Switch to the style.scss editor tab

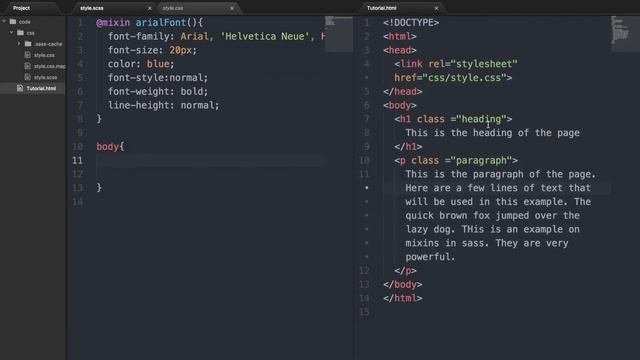(92, 8)
